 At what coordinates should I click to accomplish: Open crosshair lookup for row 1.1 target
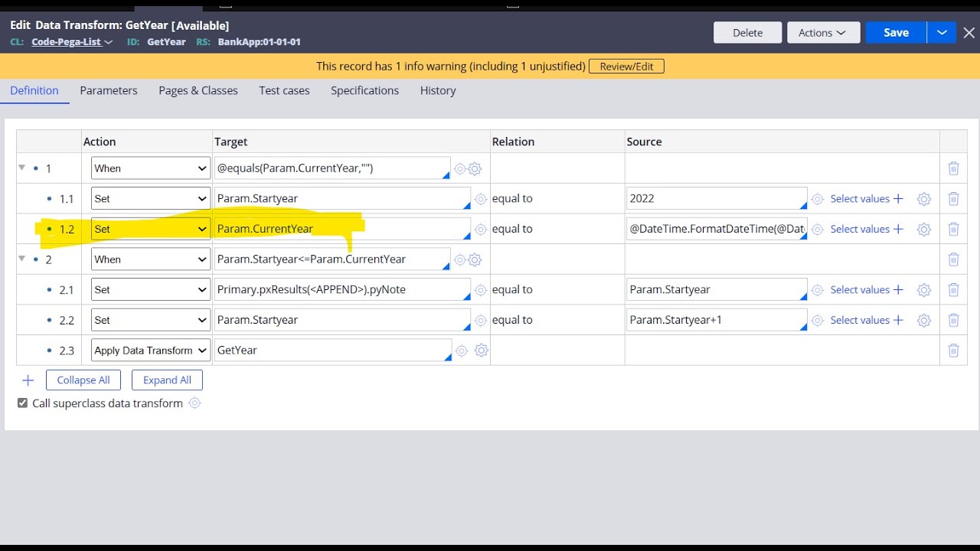tap(481, 199)
